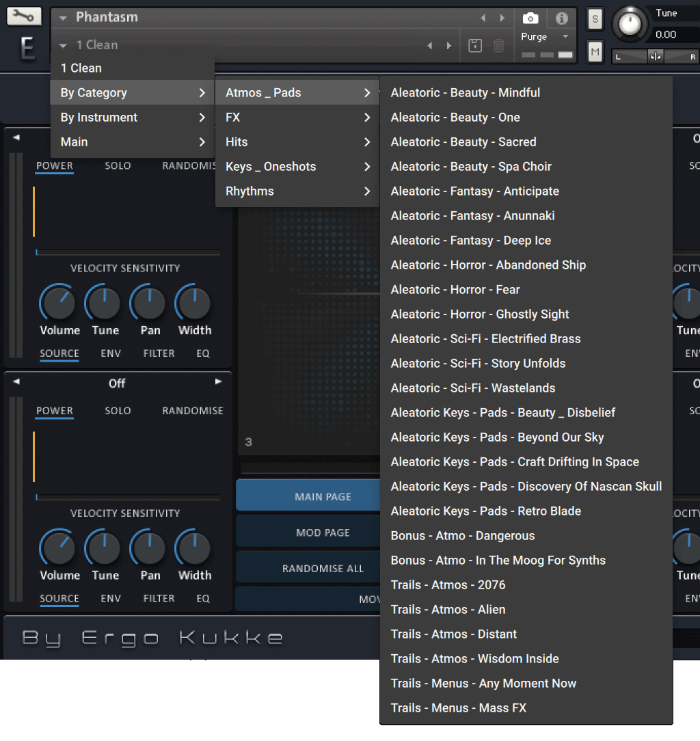The height and width of the screenshot is (741, 700).
Task: Toggle SOLO on the lower Off layer
Action: tap(118, 411)
